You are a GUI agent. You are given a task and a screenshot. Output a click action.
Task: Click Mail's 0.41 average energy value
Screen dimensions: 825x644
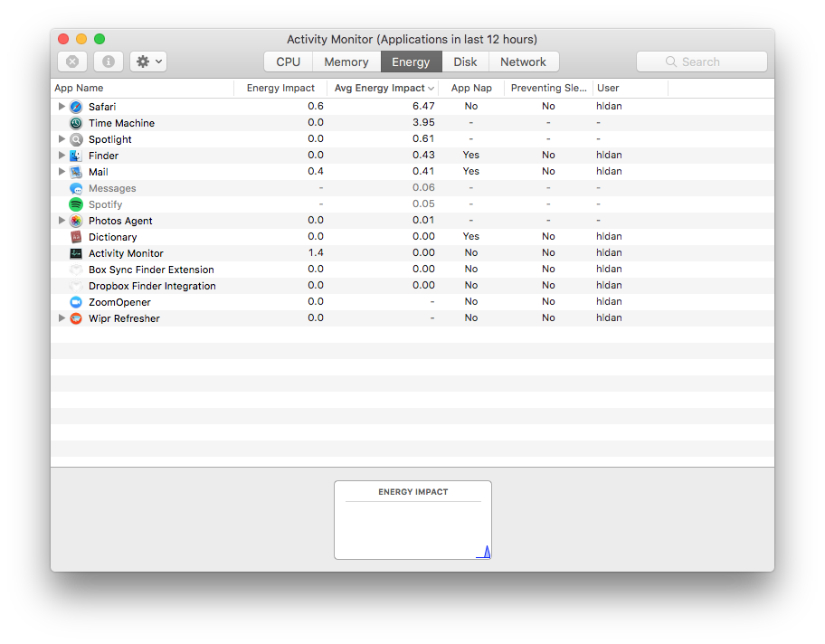(x=423, y=172)
